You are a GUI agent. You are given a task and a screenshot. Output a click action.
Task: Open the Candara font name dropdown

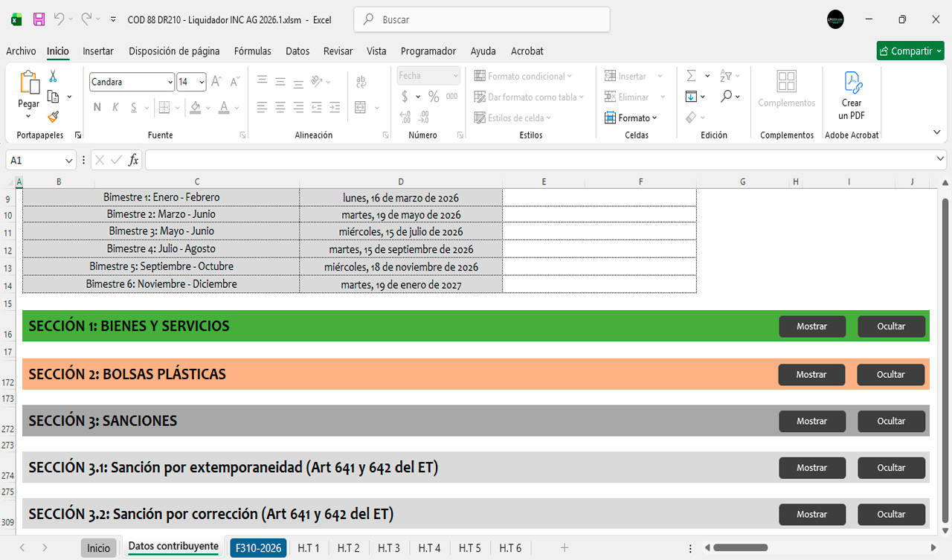point(170,82)
